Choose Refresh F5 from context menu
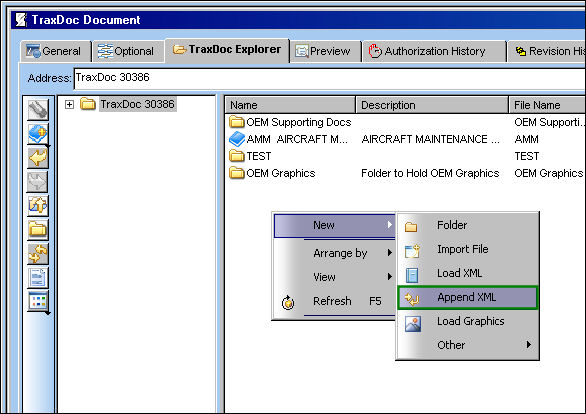The image size is (586, 414). [x=334, y=301]
